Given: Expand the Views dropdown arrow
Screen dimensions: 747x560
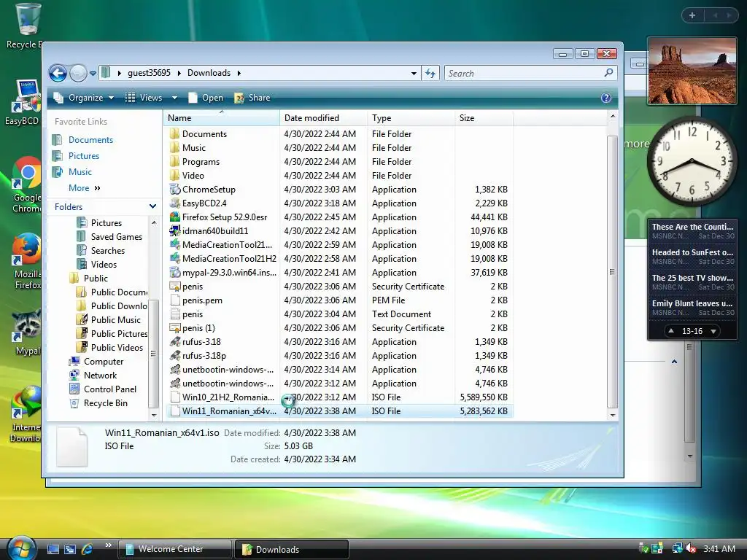Looking at the screenshot, I should (174, 98).
